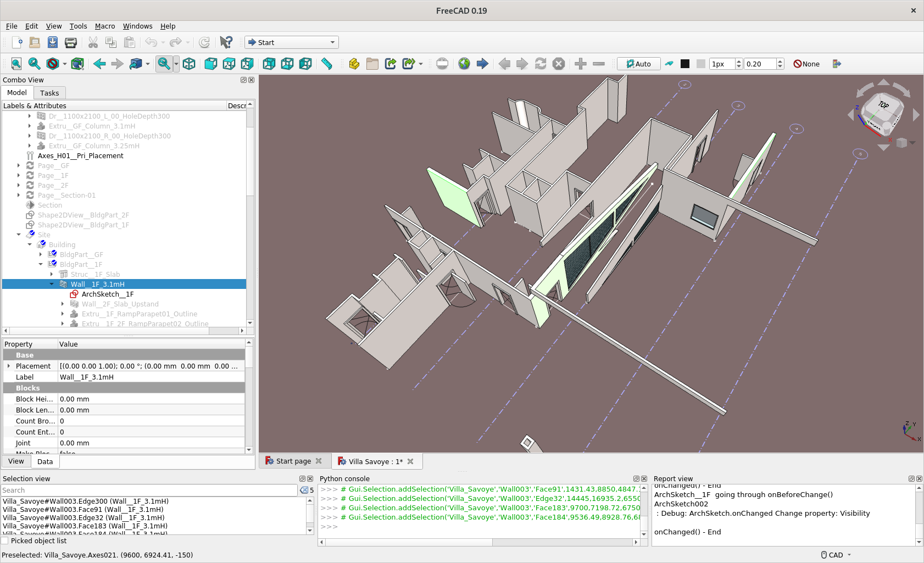Expand the Placement property row

click(8, 366)
